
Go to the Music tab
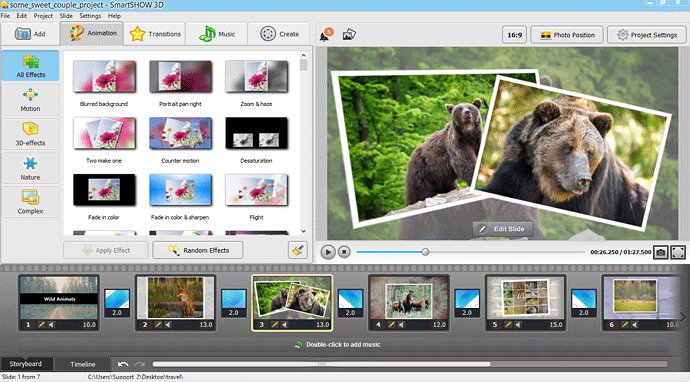[x=217, y=34]
